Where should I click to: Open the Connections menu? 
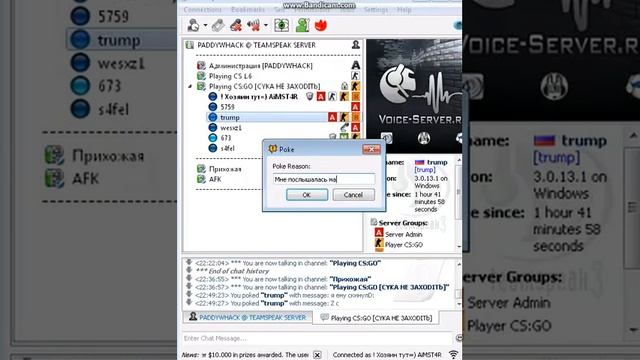click(x=202, y=9)
